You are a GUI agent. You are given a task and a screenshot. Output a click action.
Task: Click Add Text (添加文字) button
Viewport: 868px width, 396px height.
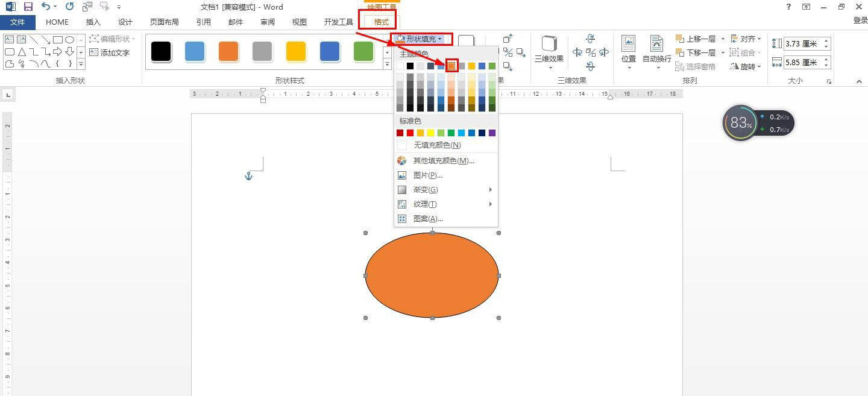point(110,53)
